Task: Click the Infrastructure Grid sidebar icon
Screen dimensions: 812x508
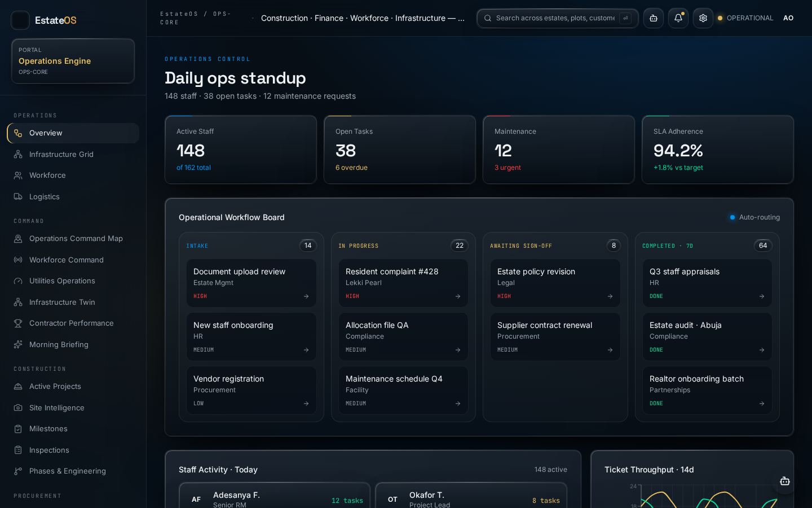Action: [x=18, y=154]
